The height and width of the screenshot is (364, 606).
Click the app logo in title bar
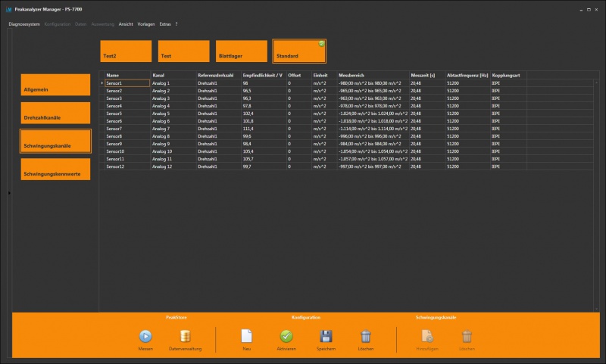8,9
